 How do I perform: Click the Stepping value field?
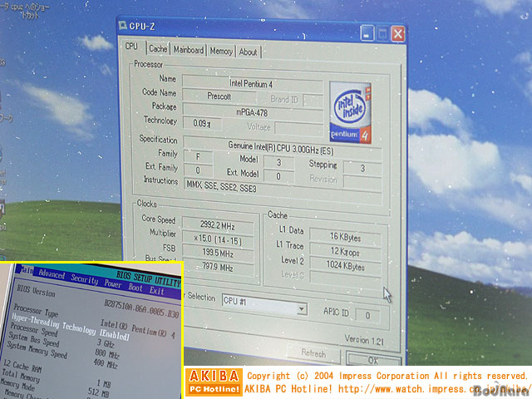coord(362,168)
